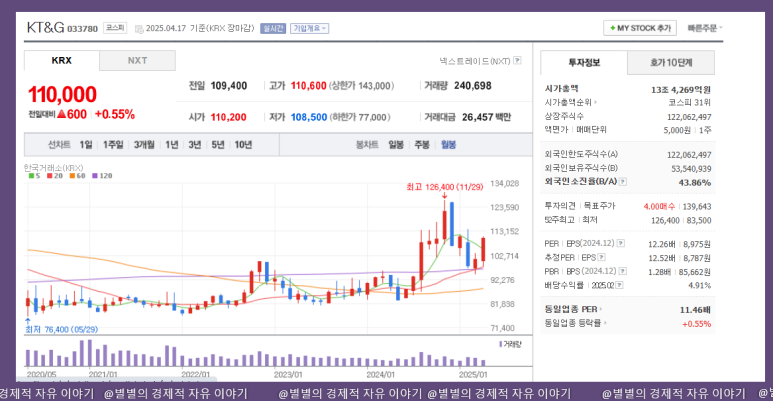Open the 동일업종 PER link

tap(573, 309)
